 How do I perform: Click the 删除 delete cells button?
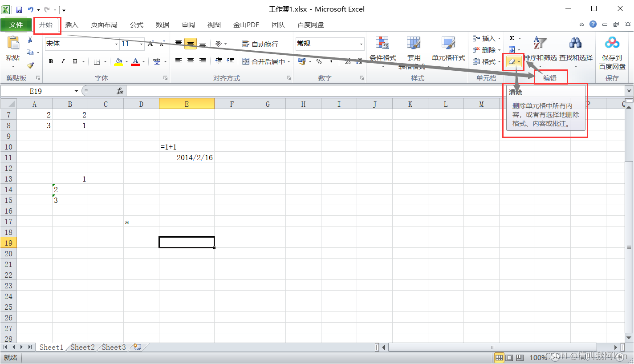click(487, 50)
